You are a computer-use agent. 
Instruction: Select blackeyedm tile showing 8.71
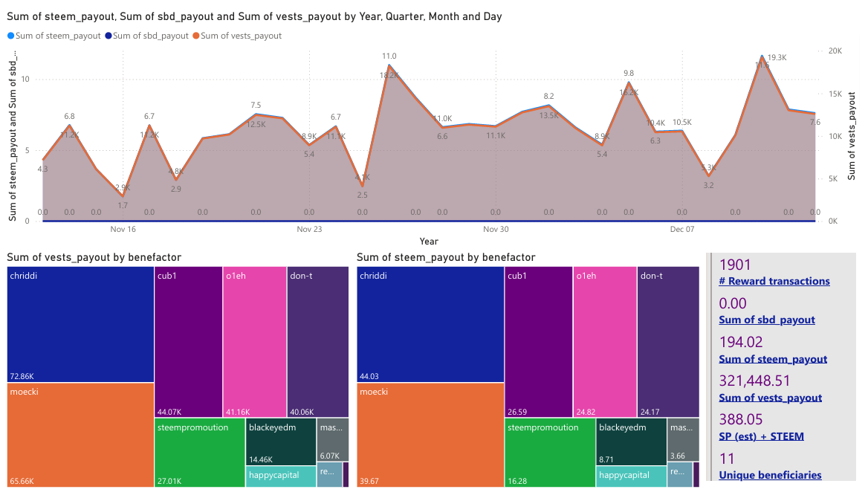click(631, 442)
